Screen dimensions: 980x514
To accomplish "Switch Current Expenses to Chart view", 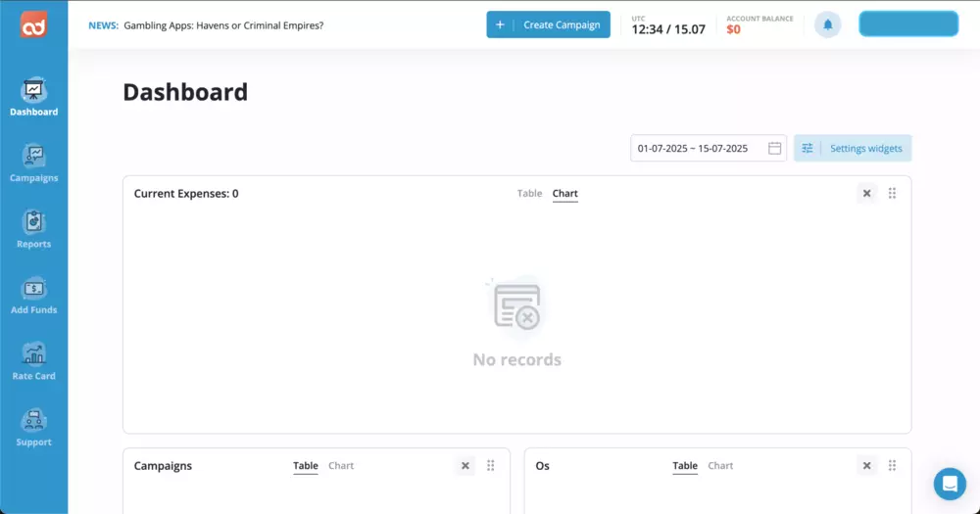I will [x=565, y=194].
